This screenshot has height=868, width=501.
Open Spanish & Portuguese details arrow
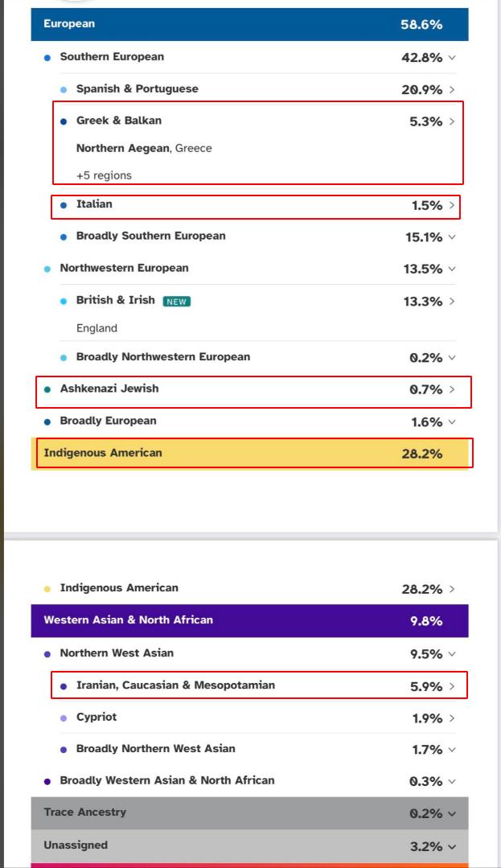(452, 90)
